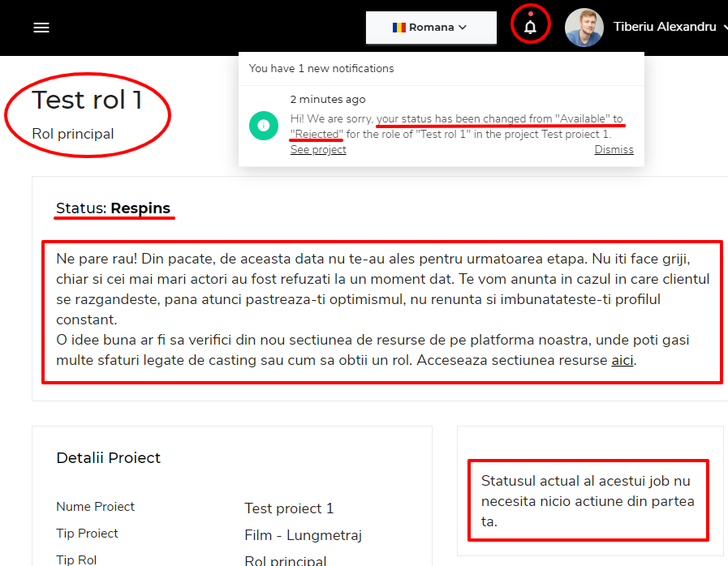The height and width of the screenshot is (566, 728).
Task: Open the resources section via aici link
Action: (622, 360)
